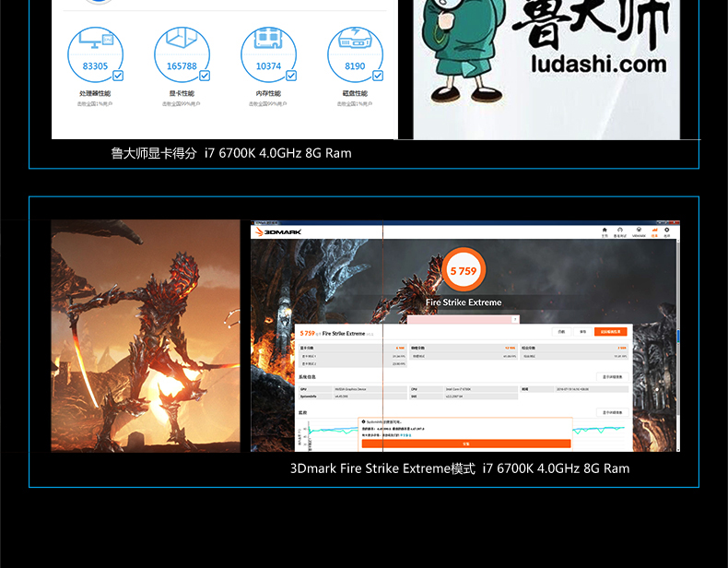Image resolution: width=728 pixels, height=568 pixels.
Task: Click the show details button beside 系统信息
Action: coord(613,376)
